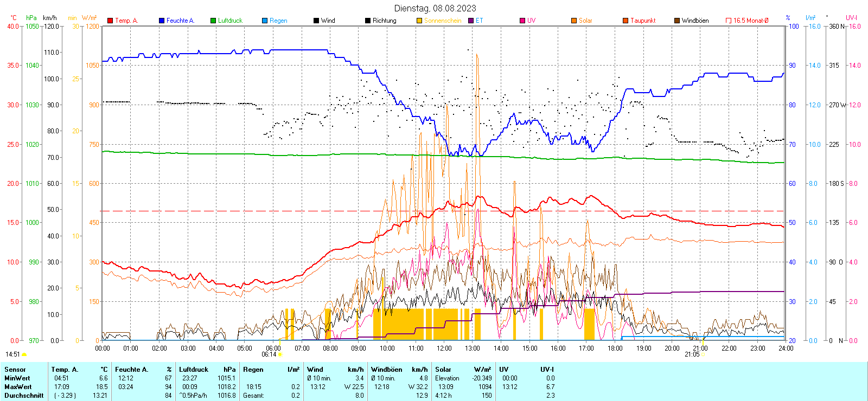868x401 pixels.
Task: Click the sun icon beside 14:51
Action: point(24,354)
